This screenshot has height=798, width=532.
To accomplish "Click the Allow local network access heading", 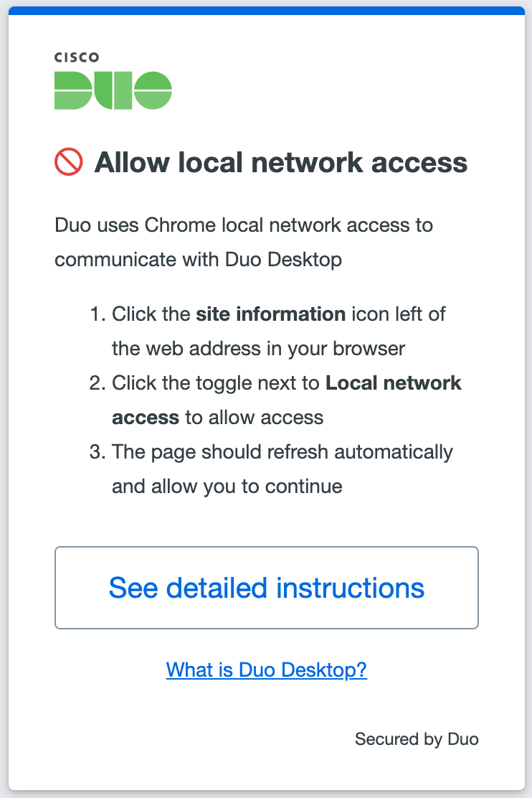I will (x=281, y=163).
